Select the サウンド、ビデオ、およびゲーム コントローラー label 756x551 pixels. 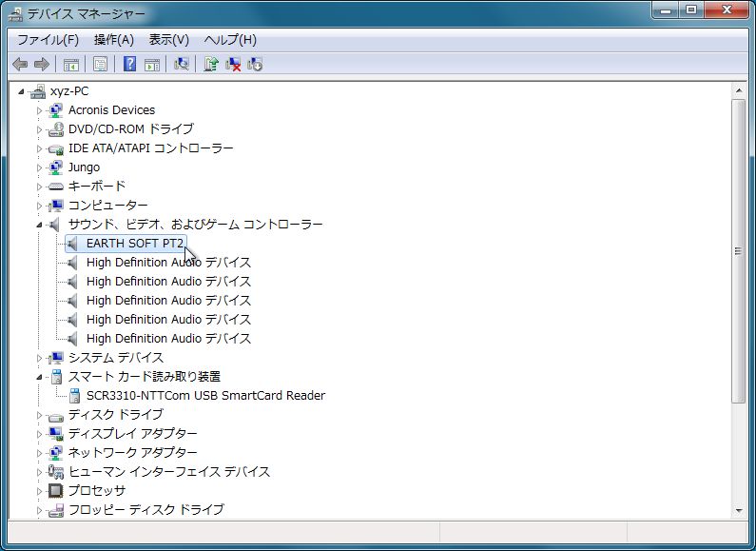tap(195, 225)
